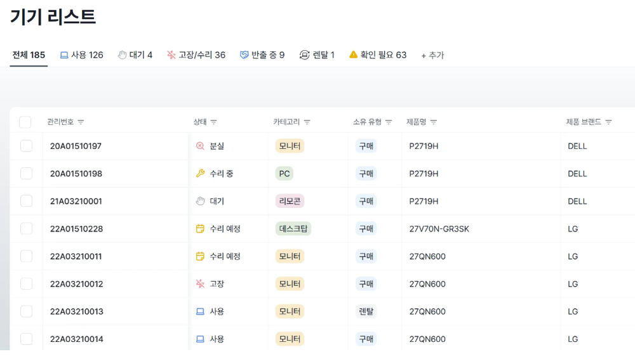The image size is (635, 364).
Task: Click the calendar icon for 22A03210011
Action: tap(200, 256)
